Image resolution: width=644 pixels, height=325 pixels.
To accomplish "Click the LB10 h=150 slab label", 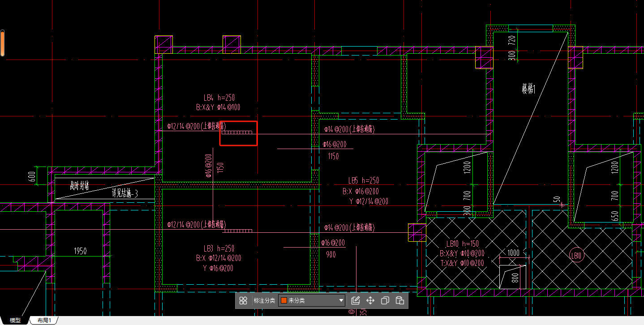I will [x=463, y=244].
